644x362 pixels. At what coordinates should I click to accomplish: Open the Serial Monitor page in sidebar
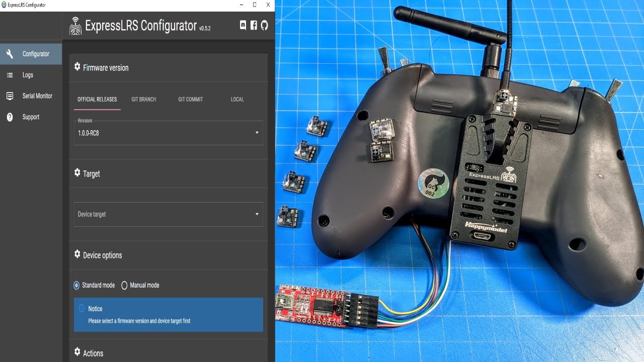tap(31, 96)
